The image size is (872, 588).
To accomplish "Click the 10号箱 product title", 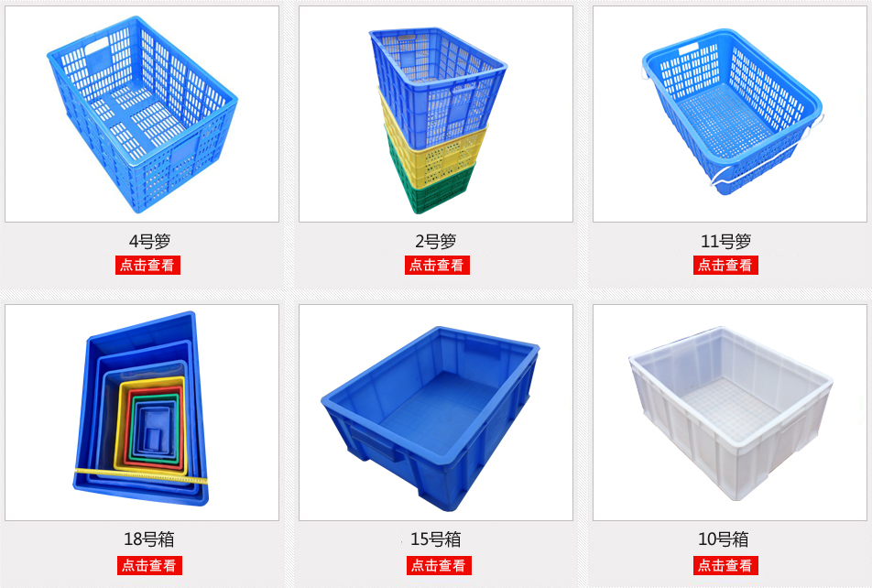I will [x=723, y=539].
